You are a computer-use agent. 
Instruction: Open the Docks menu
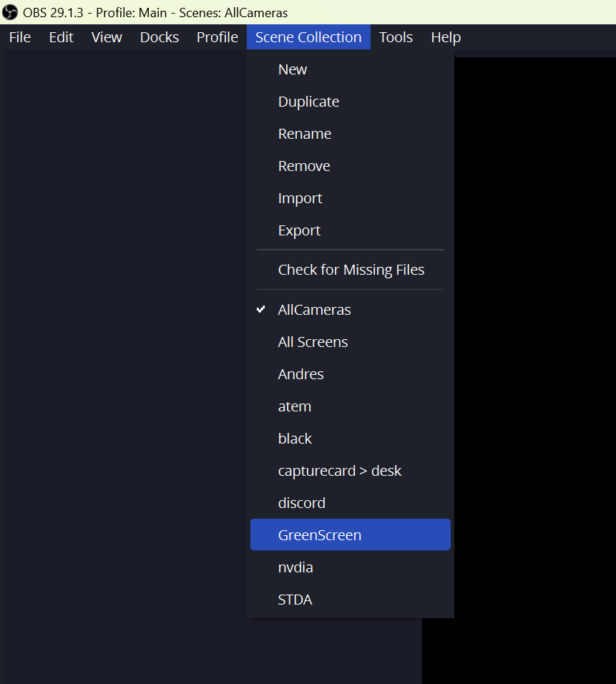(x=160, y=37)
